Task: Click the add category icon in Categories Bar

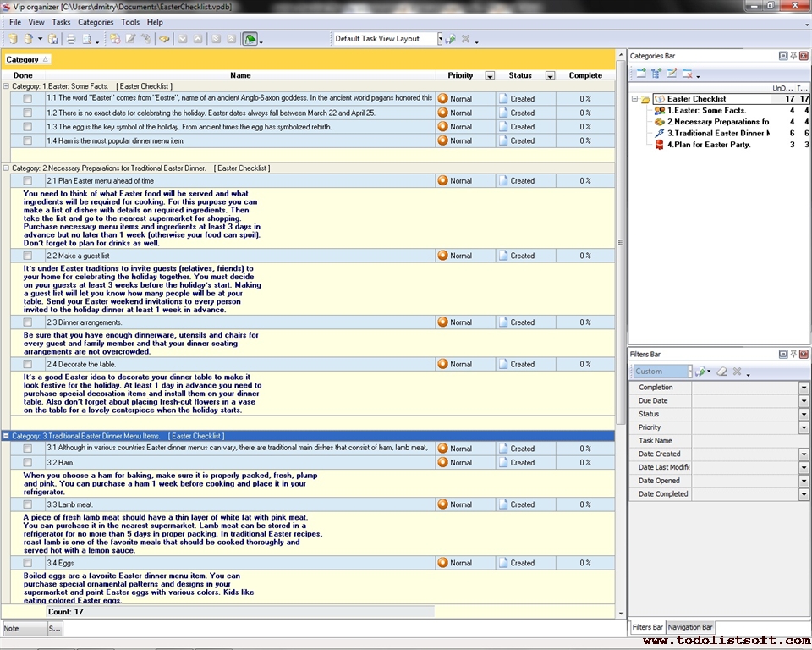Action: [641, 74]
